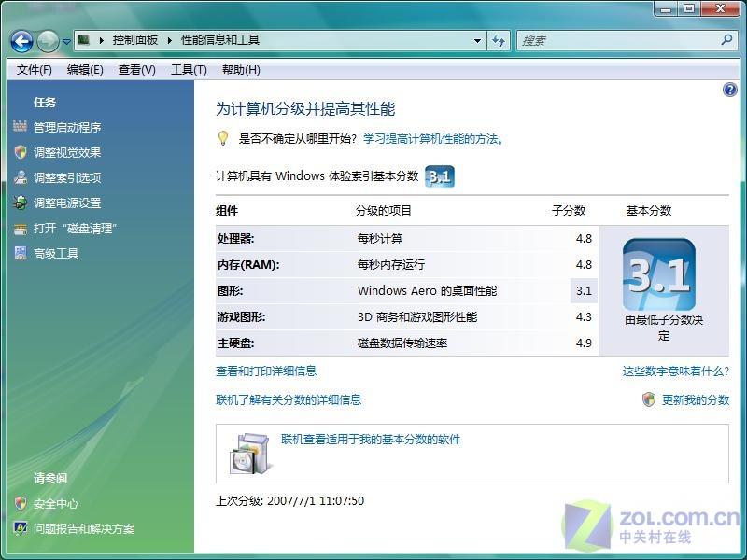This screenshot has width=747, height=560.
Task: Click the shield icon beside 调整视觉效果
Action: pos(20,152)
